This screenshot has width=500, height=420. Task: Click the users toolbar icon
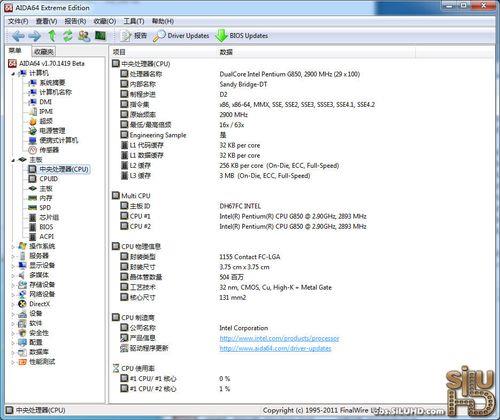point(84,36)
